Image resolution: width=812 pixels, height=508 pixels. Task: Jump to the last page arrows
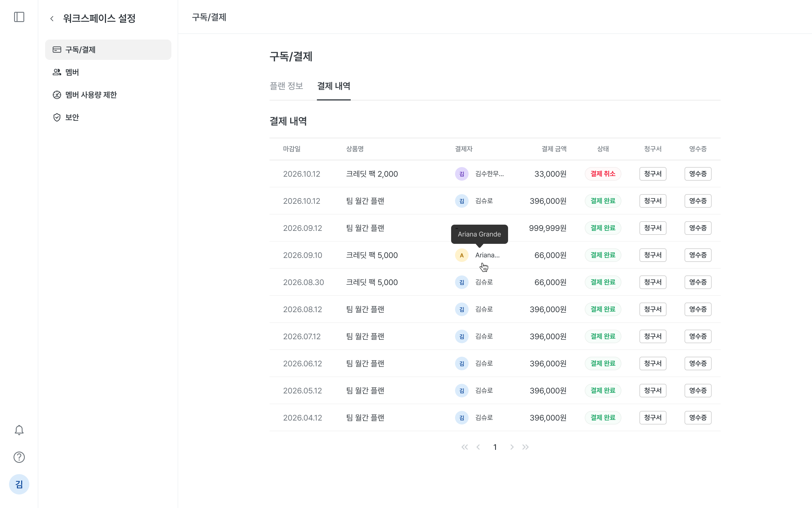[x=526, y=447]
